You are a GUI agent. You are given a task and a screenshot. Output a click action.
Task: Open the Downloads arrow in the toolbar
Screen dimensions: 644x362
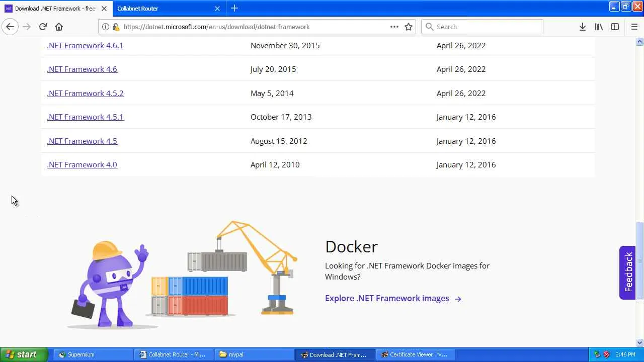click(582, 27)
